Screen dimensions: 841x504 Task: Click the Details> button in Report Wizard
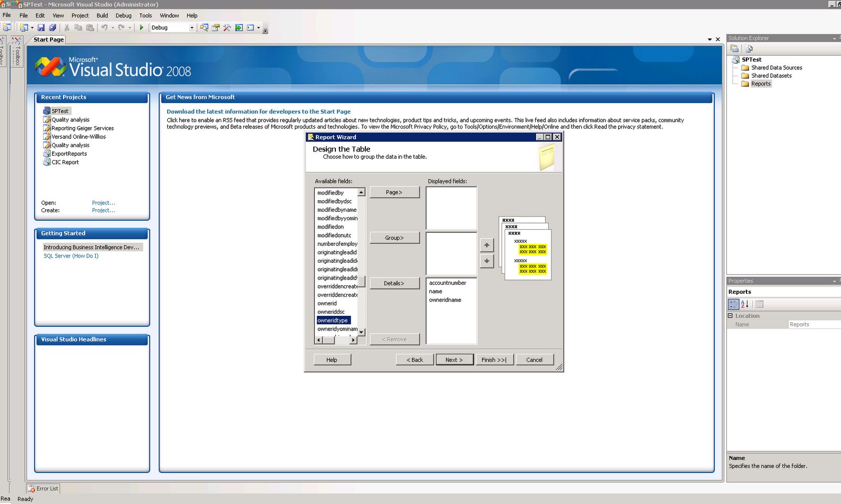395,283
